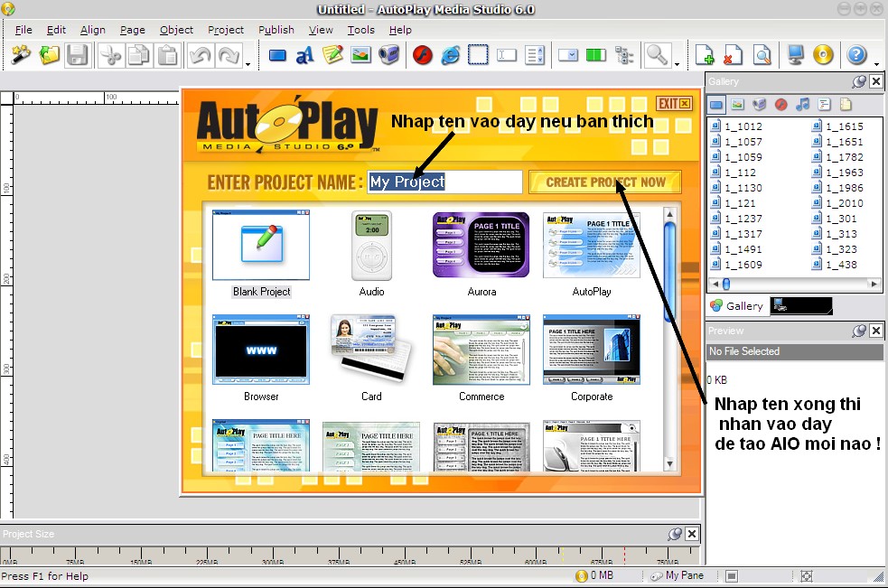
Task: Toggle the Gallery panel pushpin
Action: point(858,81)
